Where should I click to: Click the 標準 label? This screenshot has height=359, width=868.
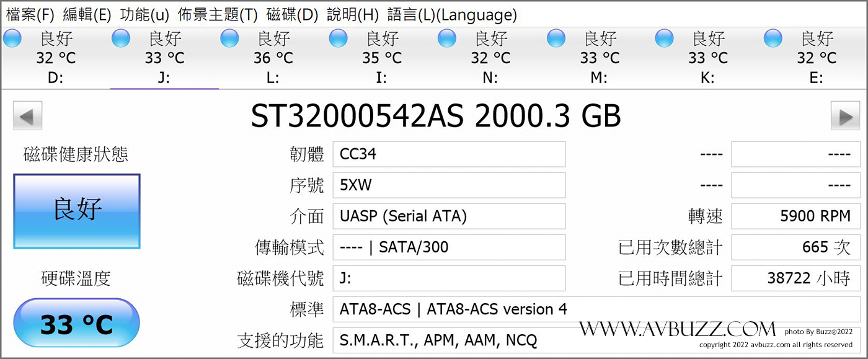(307, 309)
